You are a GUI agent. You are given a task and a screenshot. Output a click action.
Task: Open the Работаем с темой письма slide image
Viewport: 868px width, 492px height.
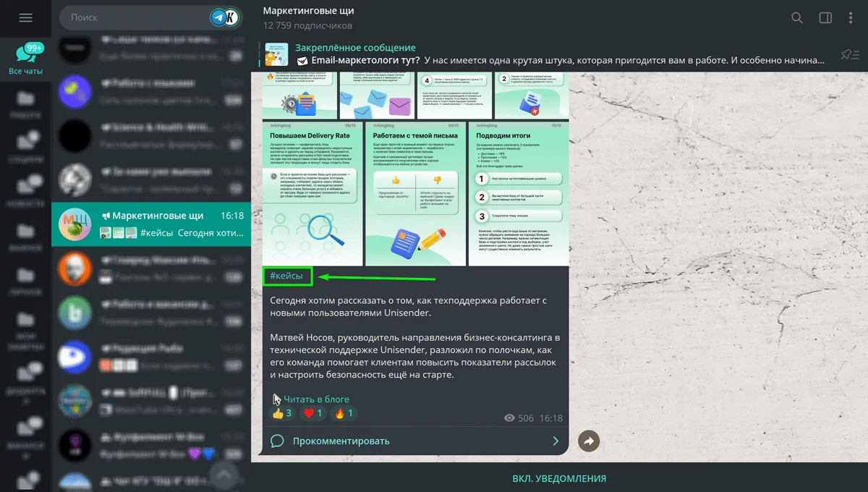pos(416,193)
